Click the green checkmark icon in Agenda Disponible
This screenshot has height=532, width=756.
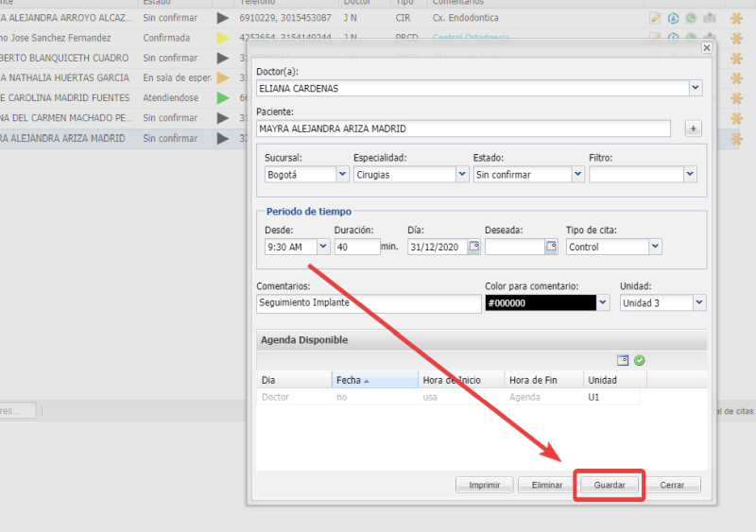[x=640, y=360]
